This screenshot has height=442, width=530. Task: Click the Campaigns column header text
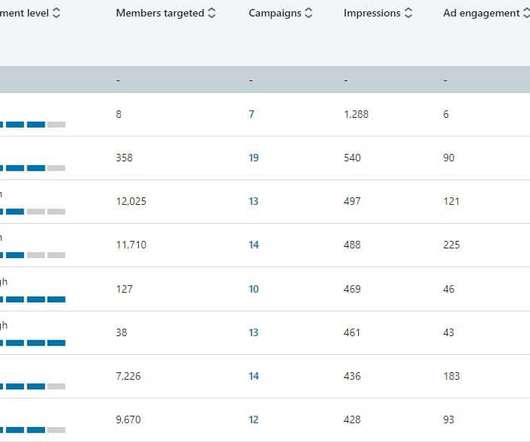275,13
